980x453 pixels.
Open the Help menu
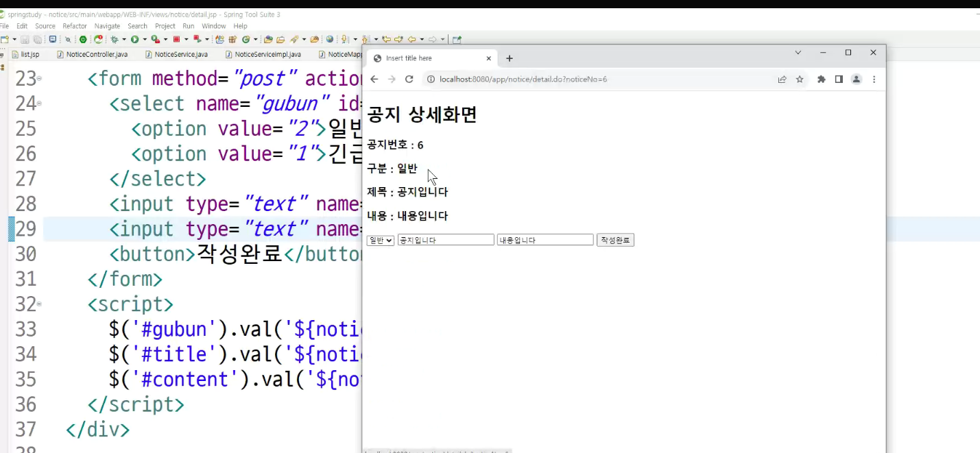pos(240,26)
